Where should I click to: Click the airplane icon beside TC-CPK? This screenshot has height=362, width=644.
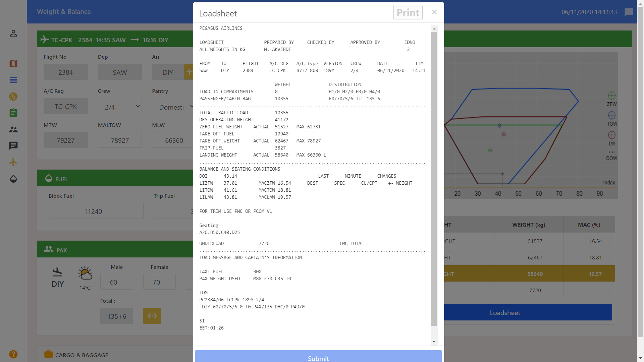coord(45,40)
